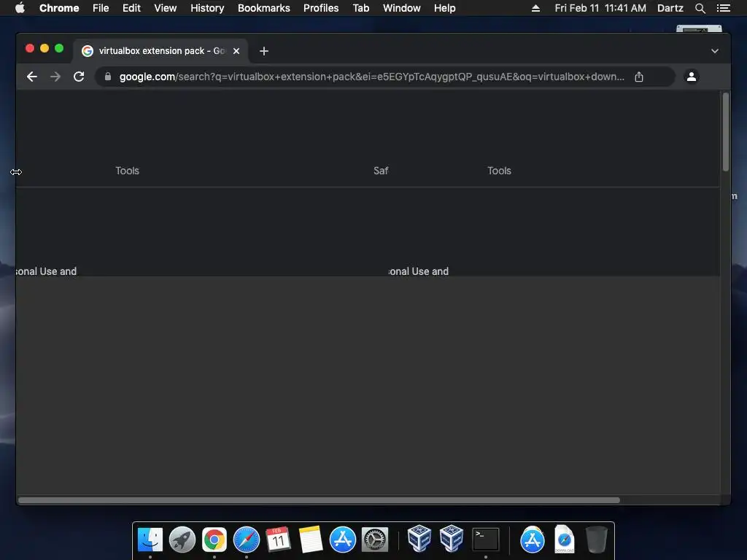Open the Tab menu
747x560 pixels.
tap(360, 8)
